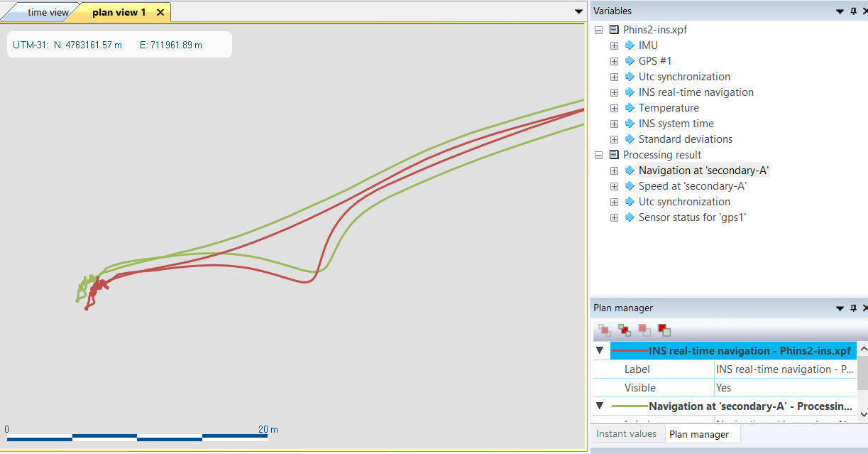Switch to the time view tab
This screenshot has height=454, width=868.
48,13
